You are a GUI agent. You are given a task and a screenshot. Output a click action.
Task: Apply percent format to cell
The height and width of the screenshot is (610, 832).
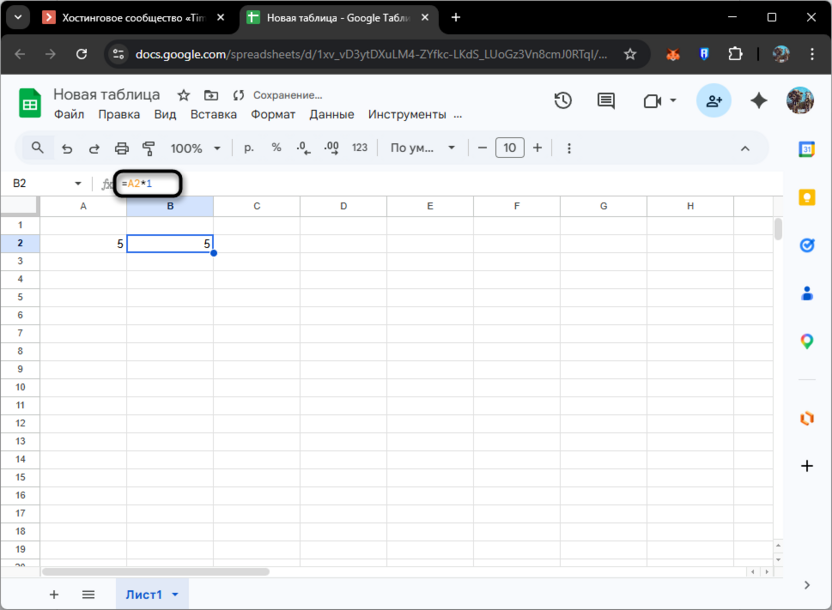tap(276, 147)
